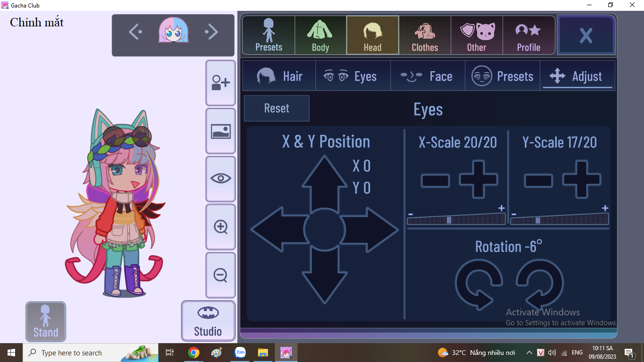This screenshot has width=644, height=362.
Task: Zoom in on the character
Action: [220, 227]
